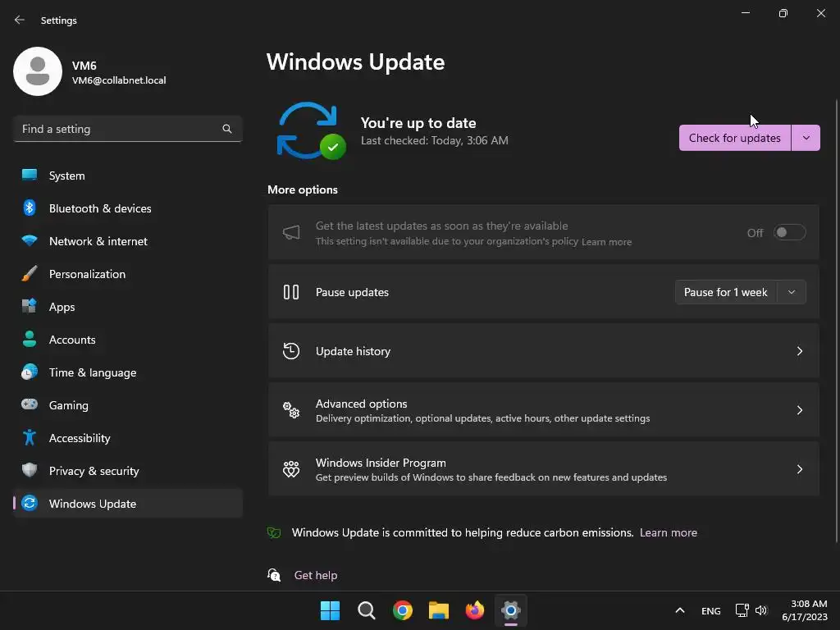This screenshot has height=630, width=840.
Task: Open System settings category
Action: 128,176
